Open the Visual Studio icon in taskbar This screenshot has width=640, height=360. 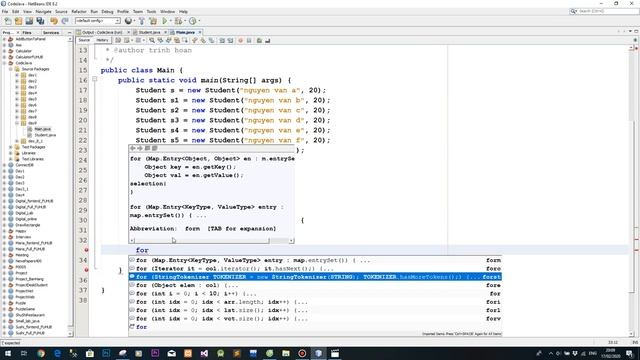(204, 353)
